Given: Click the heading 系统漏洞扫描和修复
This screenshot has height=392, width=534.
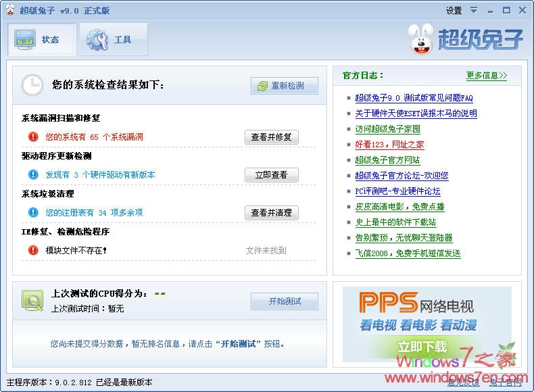Looking at the screenshot, I should click(x=61, y=118).
